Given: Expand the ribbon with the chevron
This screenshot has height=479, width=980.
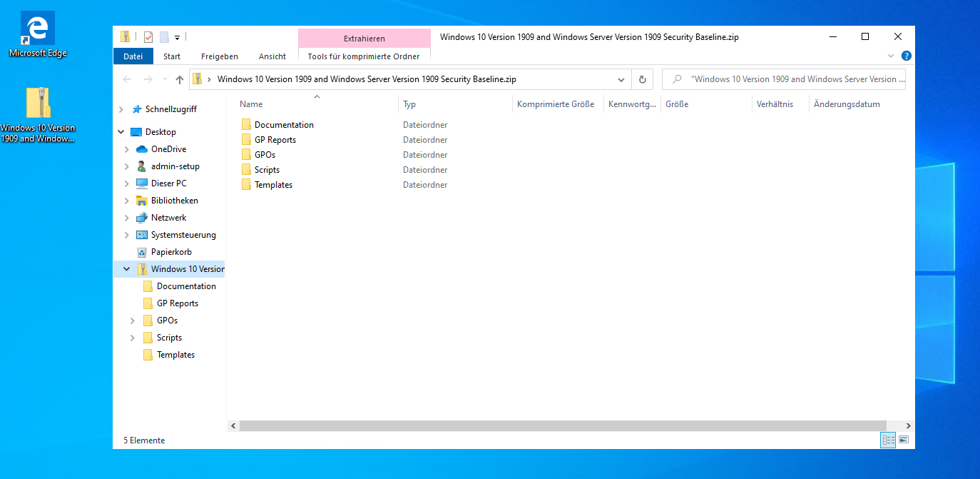Looking at the screenshot, I should pyautogui.click(x=891, y=56).
